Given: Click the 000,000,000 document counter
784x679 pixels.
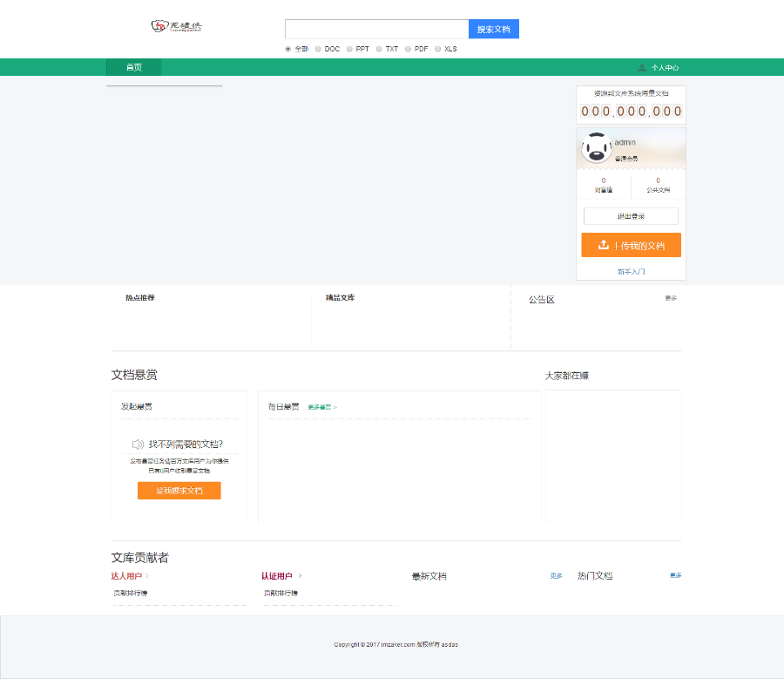Looking at the screenshot, I should [631, 111].
